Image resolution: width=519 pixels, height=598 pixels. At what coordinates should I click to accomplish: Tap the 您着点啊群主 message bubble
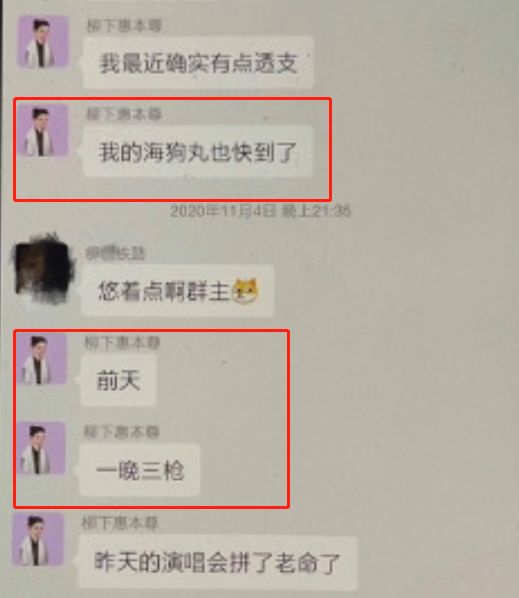click(x=177, y=291)
